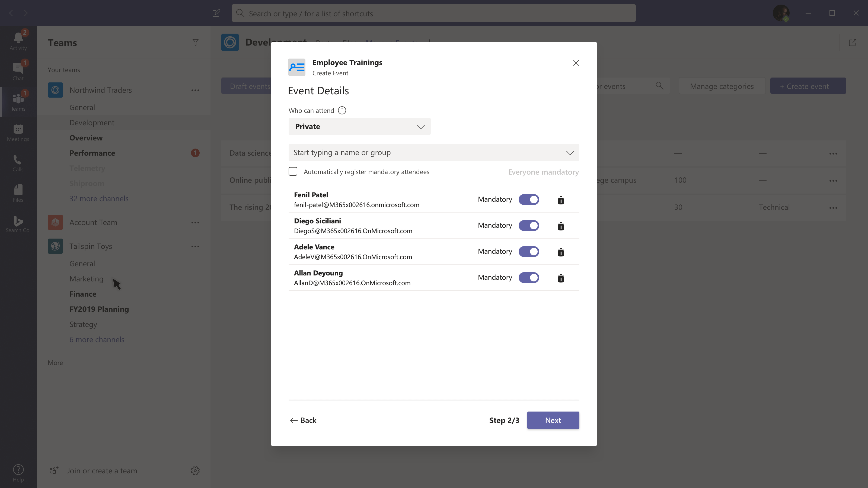Click the back navigation arrow

coord(11,13)
